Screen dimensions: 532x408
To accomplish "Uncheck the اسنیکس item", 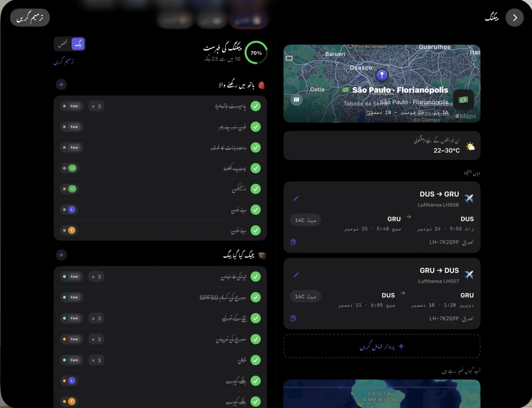I will [x=256, y=189].
